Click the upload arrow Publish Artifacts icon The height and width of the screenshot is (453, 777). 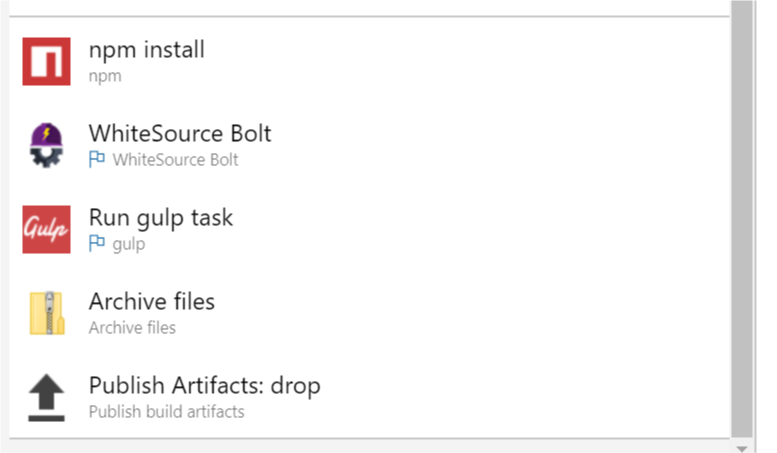click(46, 397)
